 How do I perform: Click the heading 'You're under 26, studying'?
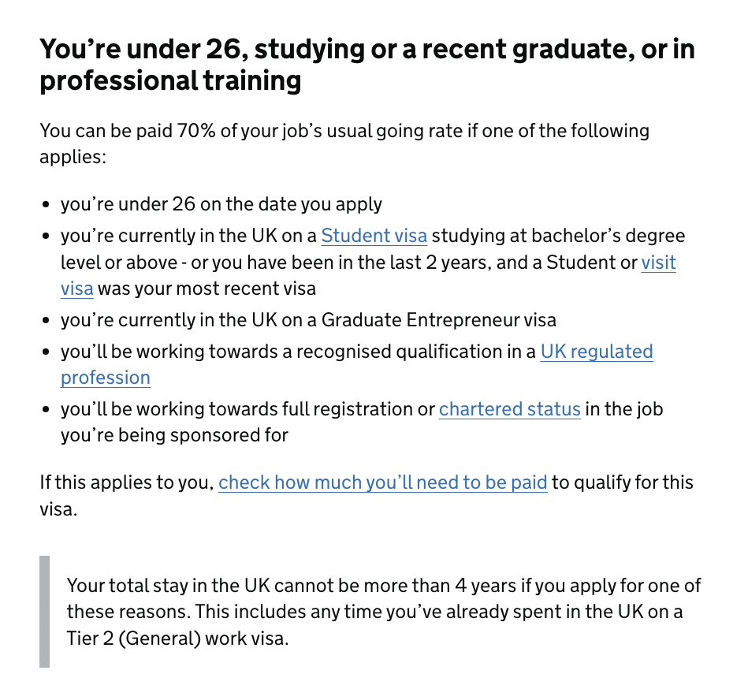(x=367, y=65)
